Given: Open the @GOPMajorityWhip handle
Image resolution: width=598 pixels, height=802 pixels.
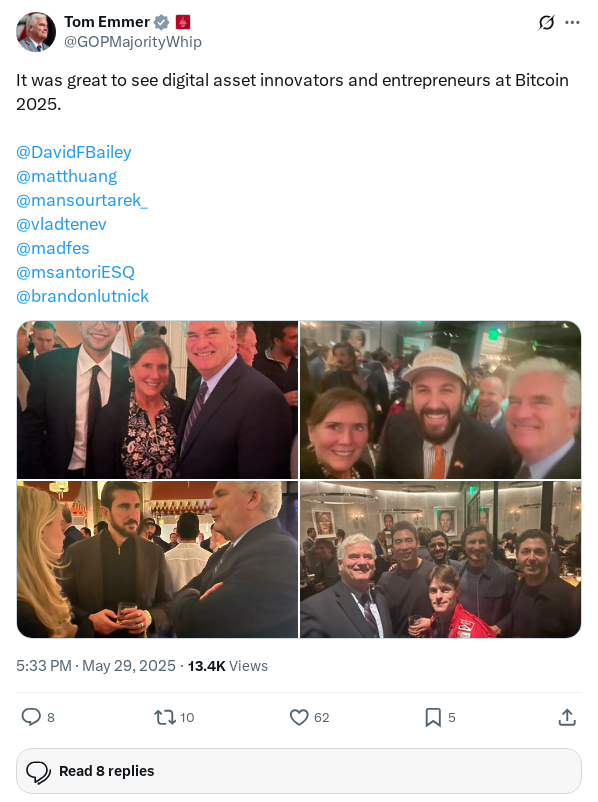Looking at the screenshot, I should point(132,41).
